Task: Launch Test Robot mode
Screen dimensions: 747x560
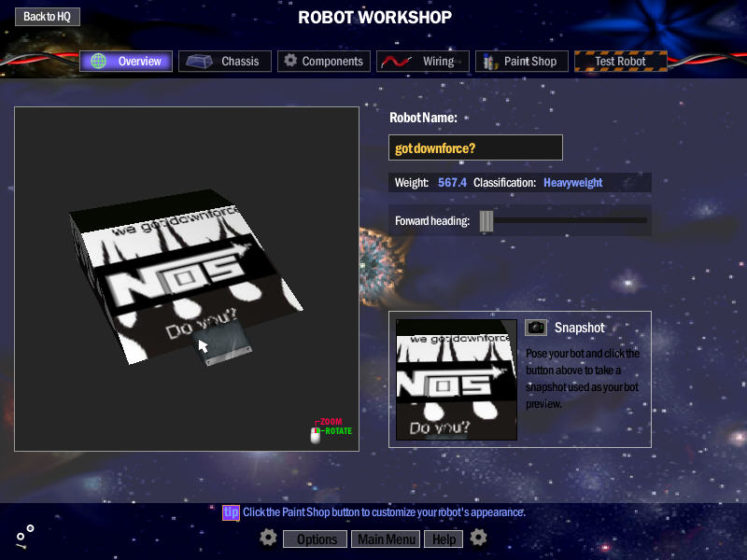Action: (x=621, y=61)
